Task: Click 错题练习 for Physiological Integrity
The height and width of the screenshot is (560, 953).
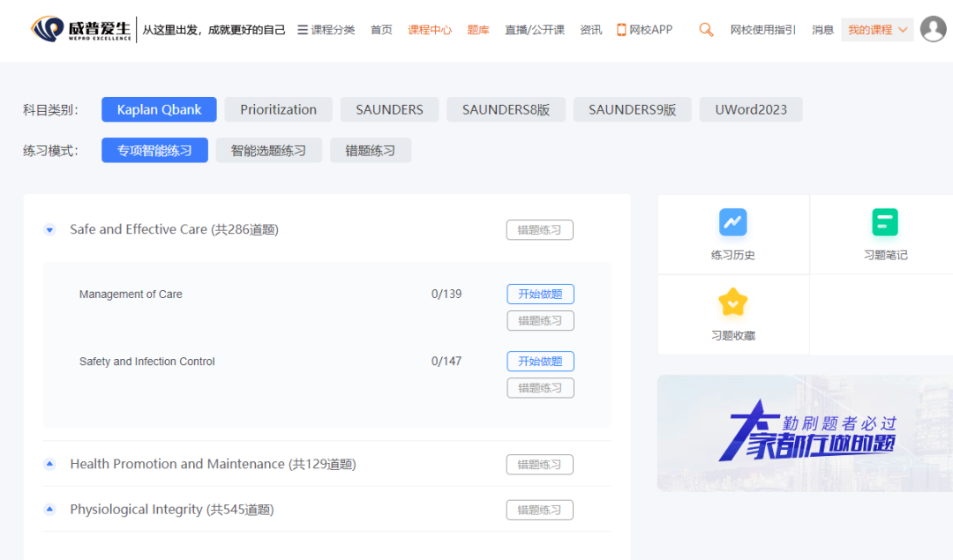Action: [x=540, y=511]
